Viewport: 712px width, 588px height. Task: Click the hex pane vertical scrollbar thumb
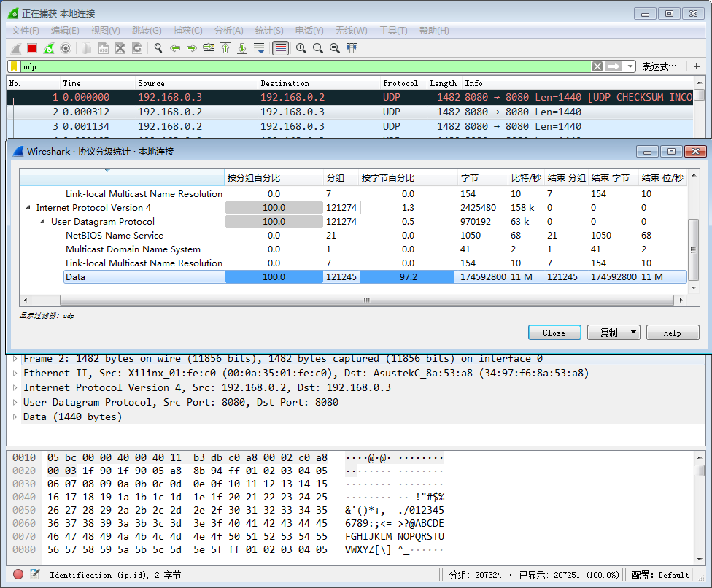[x=700, y=470]
